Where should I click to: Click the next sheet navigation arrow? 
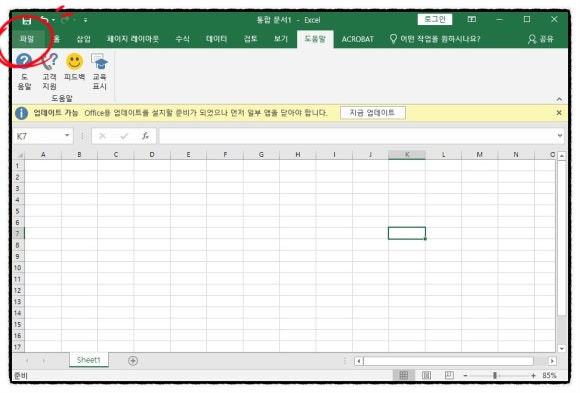click(44, 360)
